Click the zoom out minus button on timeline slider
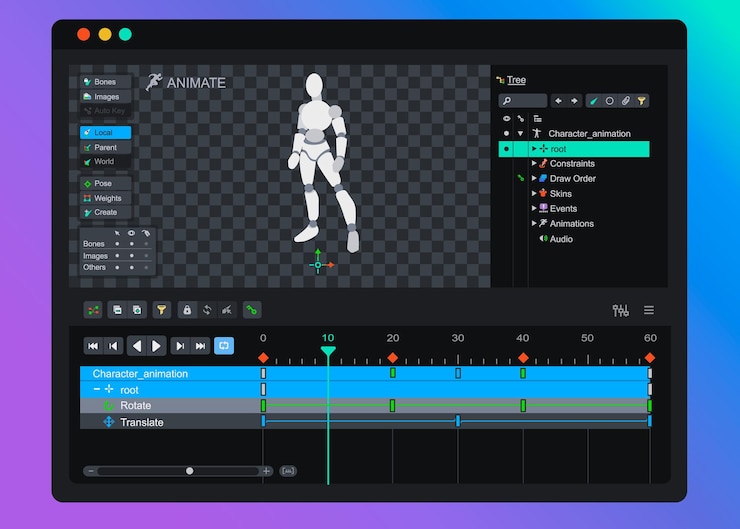Screen dimensions: 740x529 pyautogui.click(x=91, y=471)
